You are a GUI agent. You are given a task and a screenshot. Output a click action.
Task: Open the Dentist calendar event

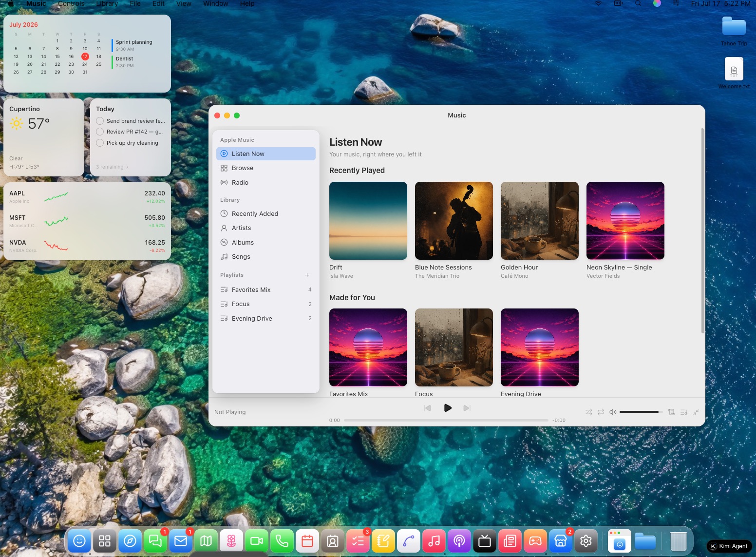point(138,62)
